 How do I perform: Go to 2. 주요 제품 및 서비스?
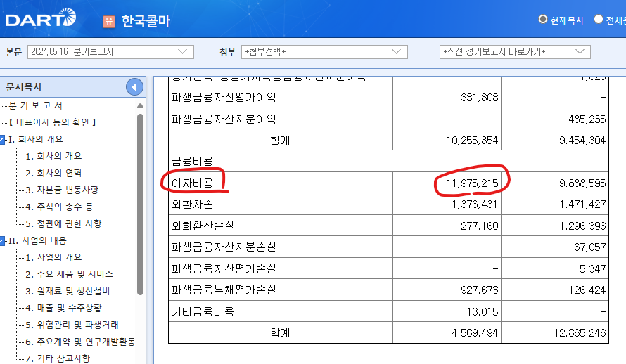point(69,274)
